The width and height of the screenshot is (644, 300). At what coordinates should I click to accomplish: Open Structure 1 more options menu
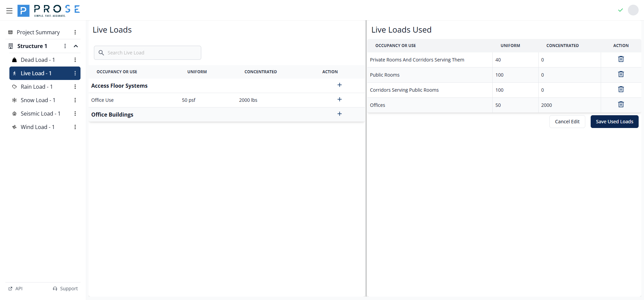point(65,46)
